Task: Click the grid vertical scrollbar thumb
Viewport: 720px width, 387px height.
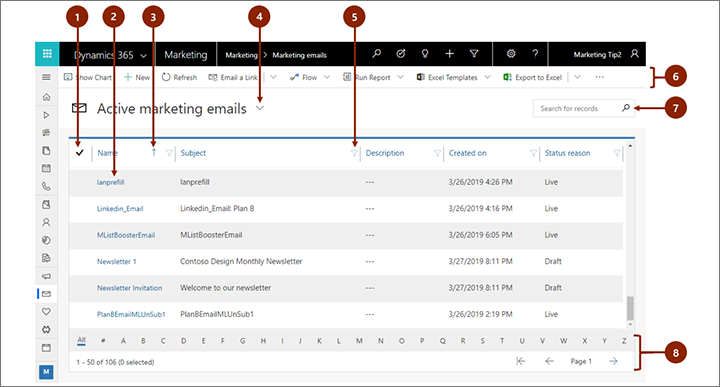Action: 630,308
